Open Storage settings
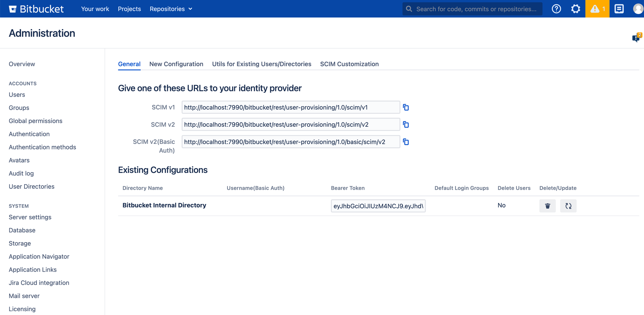 coord(20,243)
